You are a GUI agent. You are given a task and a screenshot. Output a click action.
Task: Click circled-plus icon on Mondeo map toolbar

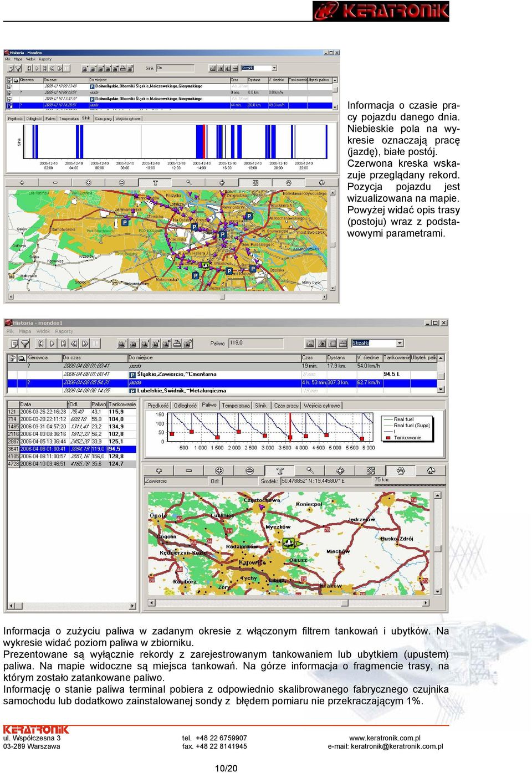pos(88,182)
